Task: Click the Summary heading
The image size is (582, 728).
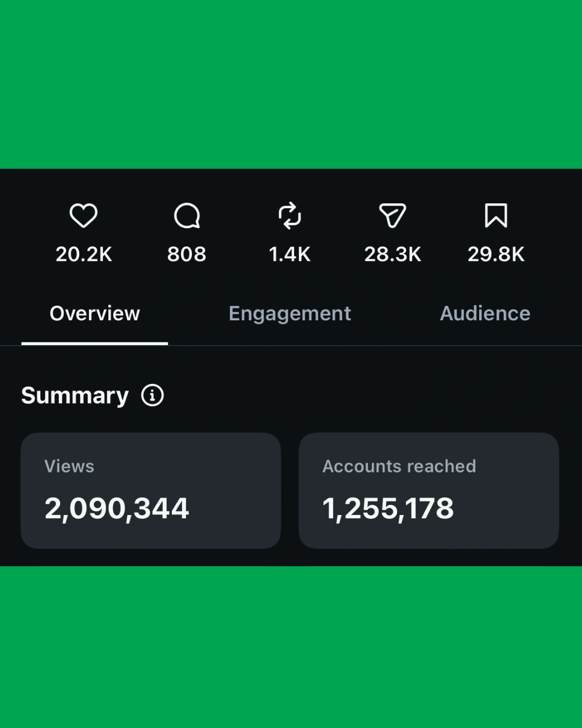Action: (75, 395)
